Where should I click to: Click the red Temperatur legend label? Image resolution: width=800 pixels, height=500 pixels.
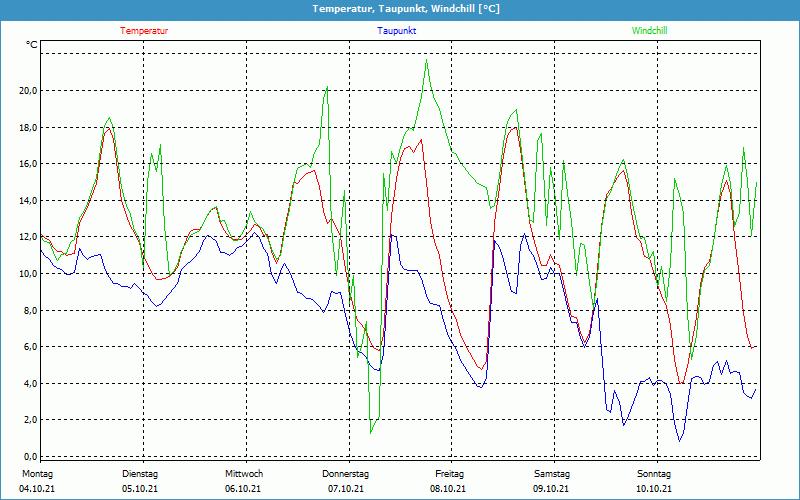coord(144,31)
